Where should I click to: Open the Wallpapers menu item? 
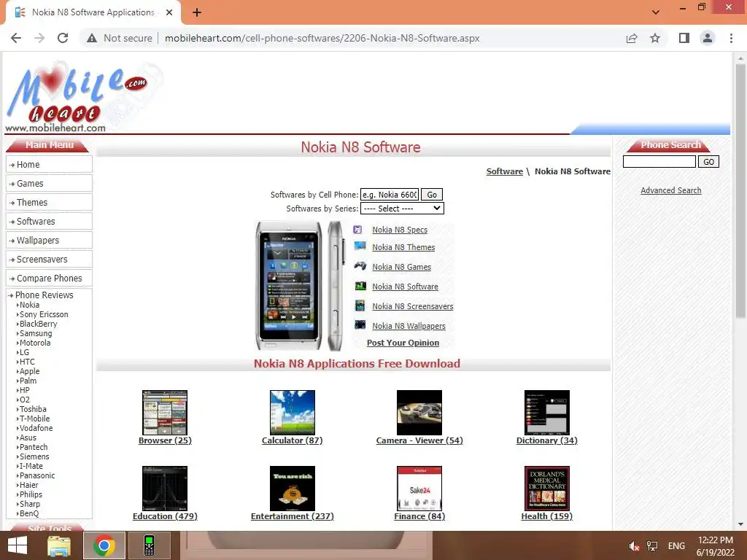[x=49, y=241]
